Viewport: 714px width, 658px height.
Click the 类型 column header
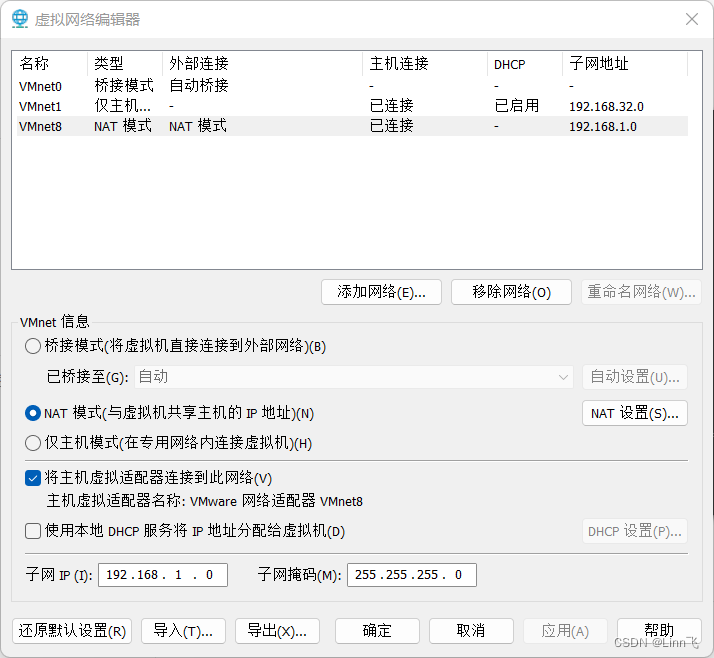pos(125,64)
